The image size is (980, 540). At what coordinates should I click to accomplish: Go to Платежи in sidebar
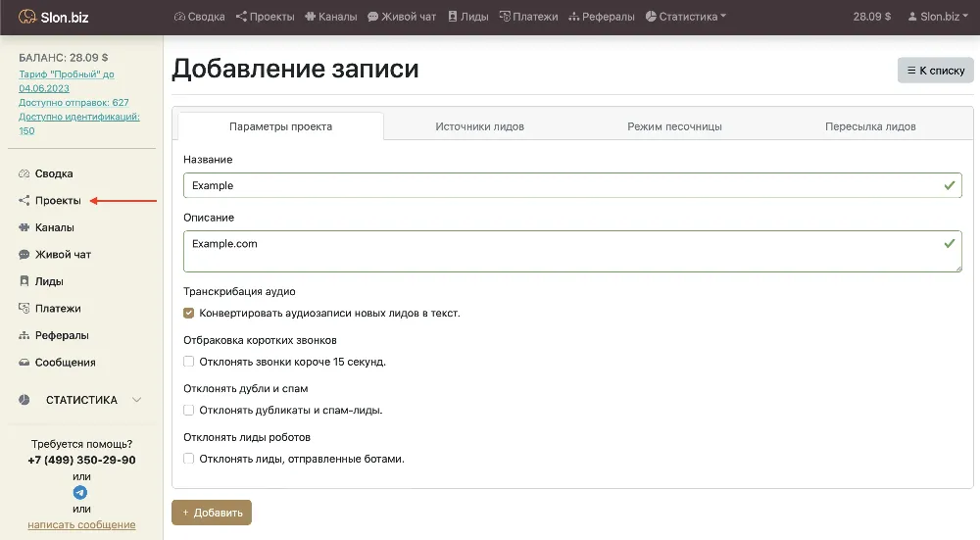click(x=58, y=308)
